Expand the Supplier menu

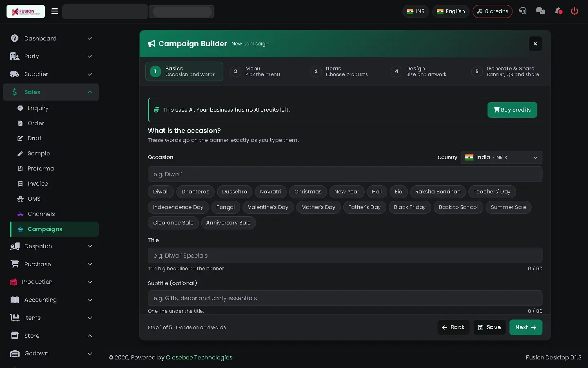[51, 74]
